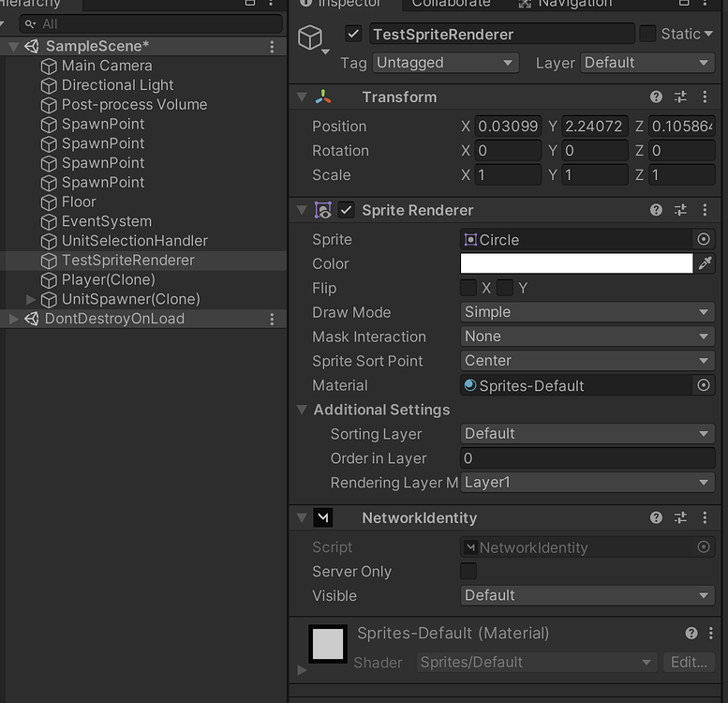
Task: Click Sprite Renderer preset settings icon
Action: coord(681,210)
